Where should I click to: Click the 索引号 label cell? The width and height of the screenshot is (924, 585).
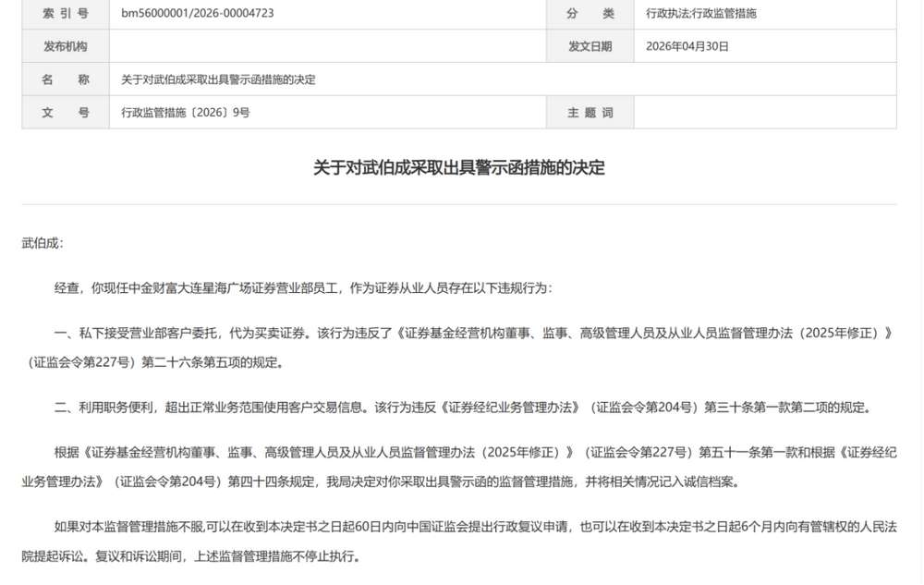(x=66, y=13)
